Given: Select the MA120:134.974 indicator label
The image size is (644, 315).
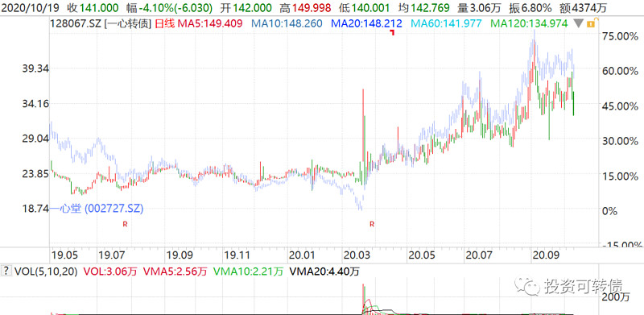Looking at the screenshot, I should pos(528,24).
